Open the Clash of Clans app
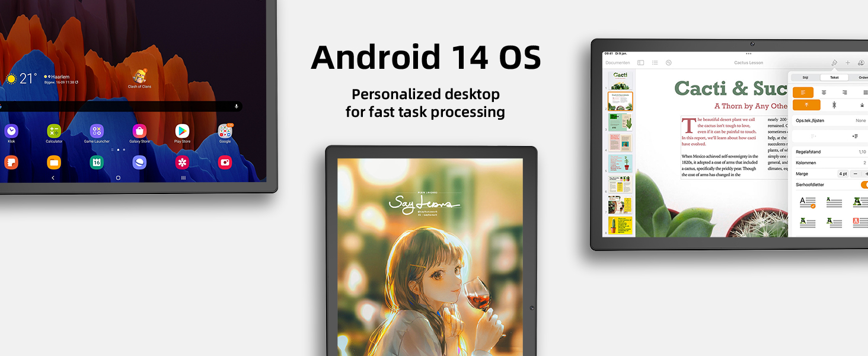Image resolution: width=868 pixels, height=356 pixels. [139, 78]
